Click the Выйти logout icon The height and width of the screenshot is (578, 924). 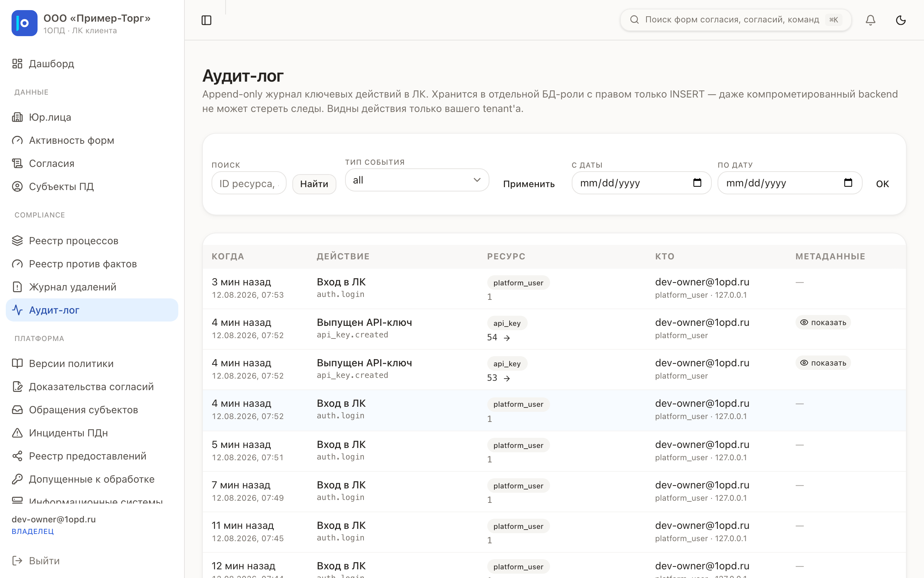coord(17,561)
